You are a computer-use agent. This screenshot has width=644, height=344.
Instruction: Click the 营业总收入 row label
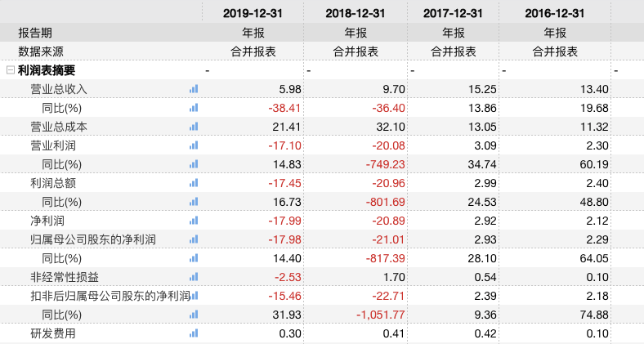click(59, 89)
